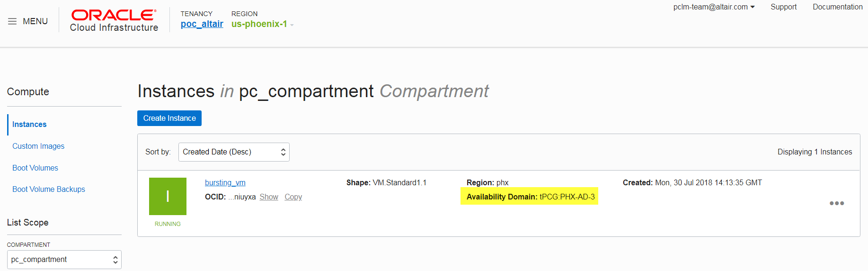Open the Sort by Created Date dropdown
The image size is (868, 271).
(x=234, y=152)
